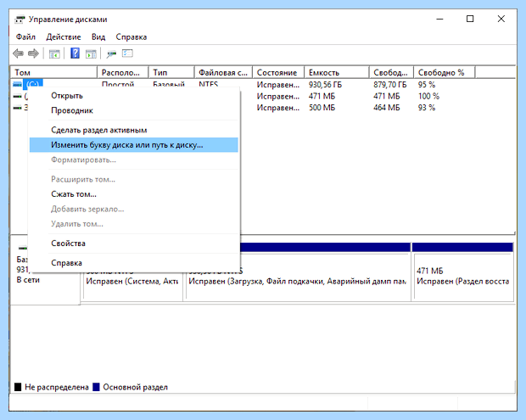Image resolution: width=526 pixels, height=420 pixels.
Task: Click Исправен status in the 500 МБ row
Action: (x=278, y=108)
